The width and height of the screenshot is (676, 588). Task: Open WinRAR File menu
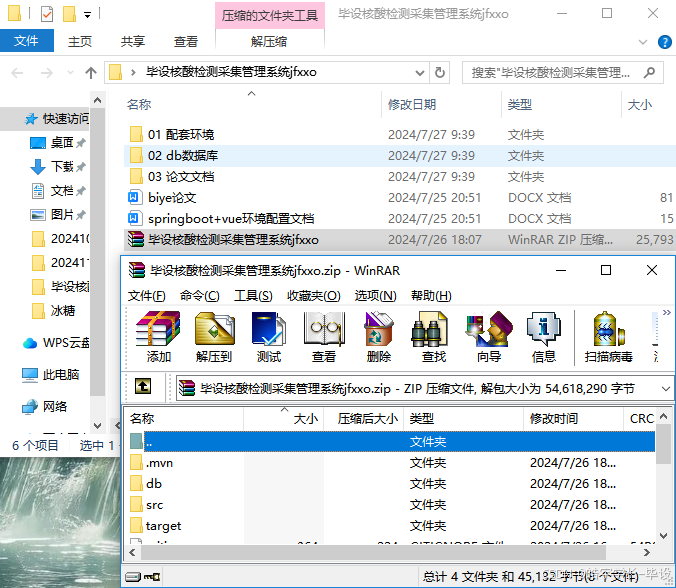coord(146,296)
